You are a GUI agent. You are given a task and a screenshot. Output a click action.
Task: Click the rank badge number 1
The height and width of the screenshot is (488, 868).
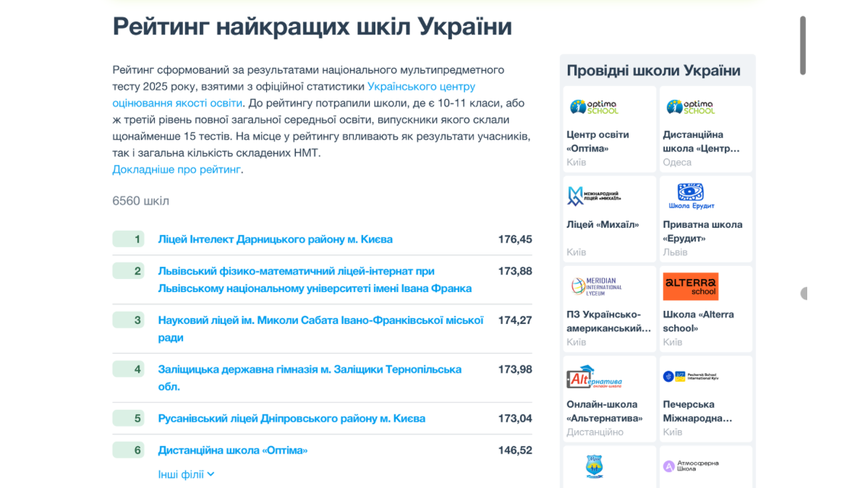point(129,239)
